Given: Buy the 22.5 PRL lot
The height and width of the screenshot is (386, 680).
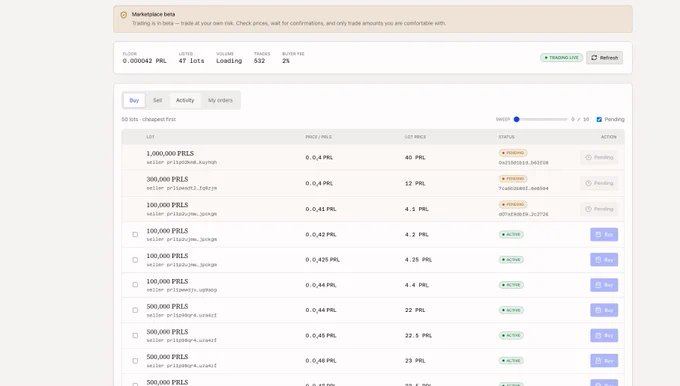Looking at the screenshot, I should (604, 336).
